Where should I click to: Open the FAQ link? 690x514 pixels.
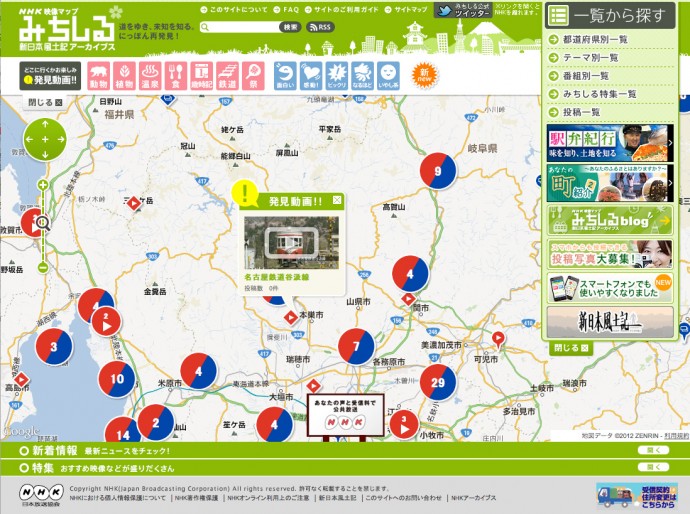[x=286, y=9]
